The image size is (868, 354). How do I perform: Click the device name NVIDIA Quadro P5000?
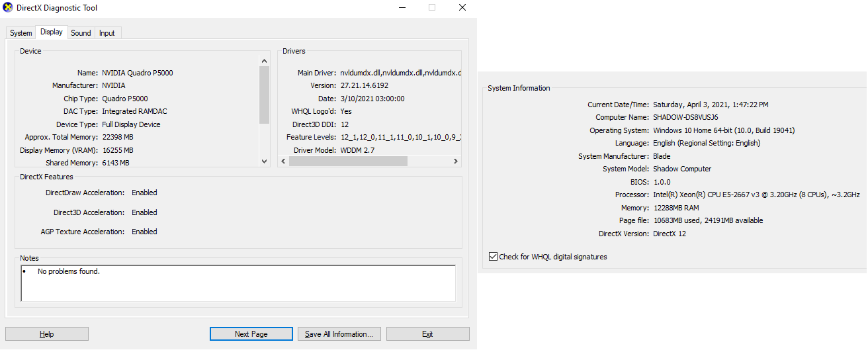pyautogui.click(x=138, y=73)
